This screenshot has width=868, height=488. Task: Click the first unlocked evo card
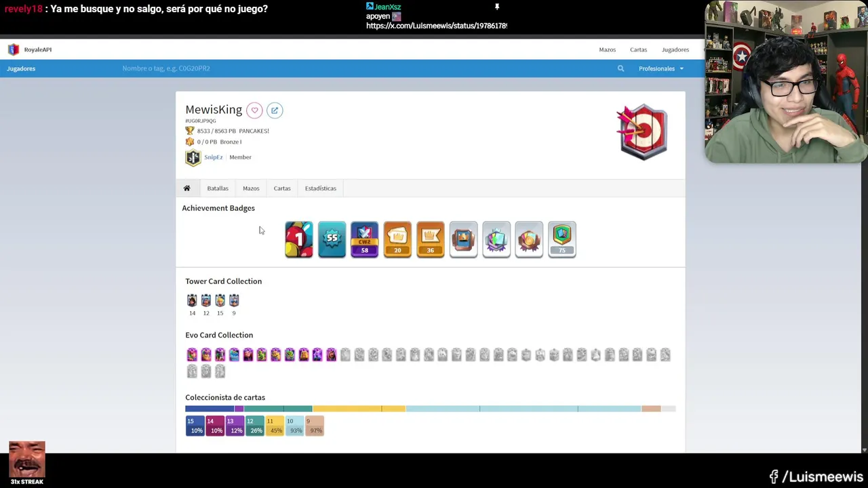[192, 354]
